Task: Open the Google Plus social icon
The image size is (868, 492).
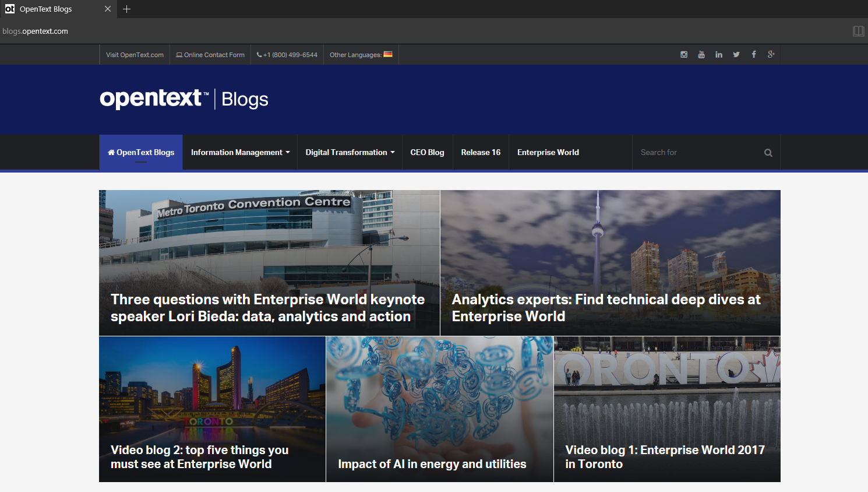Action: [x=771, y=54]
